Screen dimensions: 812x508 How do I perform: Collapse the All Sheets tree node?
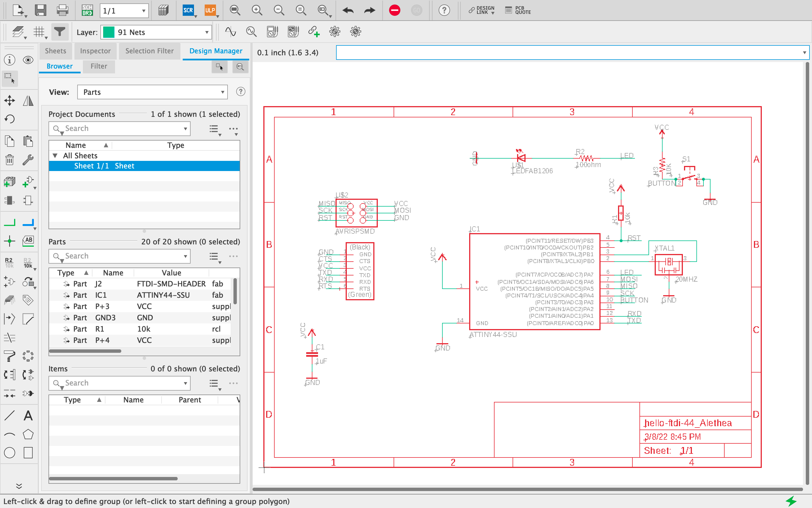click(x=55, y=156)
